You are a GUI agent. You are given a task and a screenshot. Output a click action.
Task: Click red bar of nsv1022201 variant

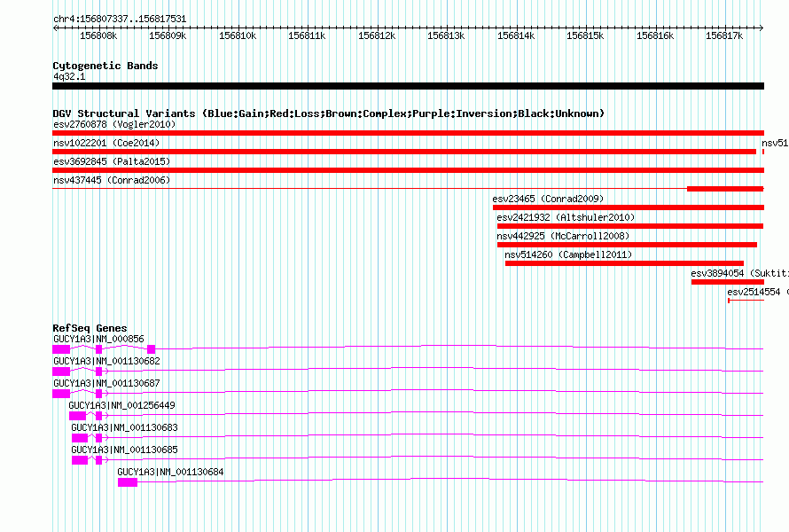(404, 152)
